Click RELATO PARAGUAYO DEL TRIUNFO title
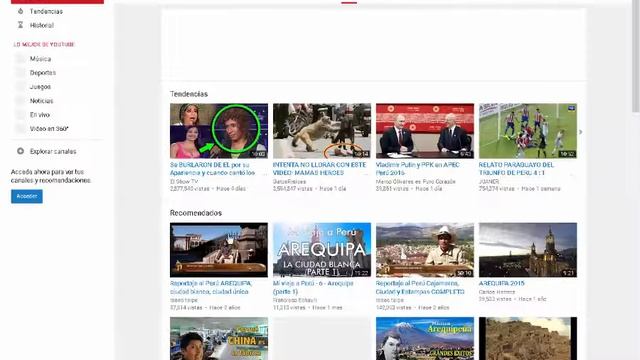Viewport: 640px width, 360px height. (x=516, y=169)
